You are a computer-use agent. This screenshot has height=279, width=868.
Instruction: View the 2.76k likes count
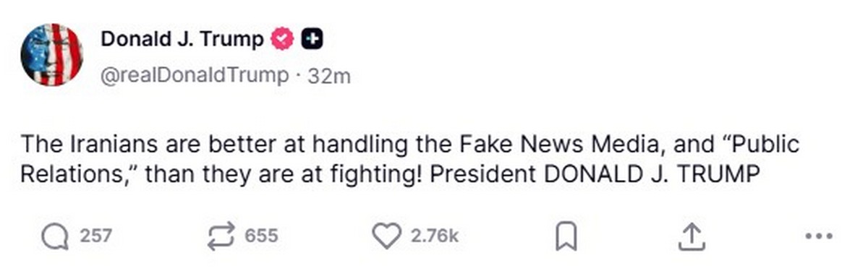point(435,236)
